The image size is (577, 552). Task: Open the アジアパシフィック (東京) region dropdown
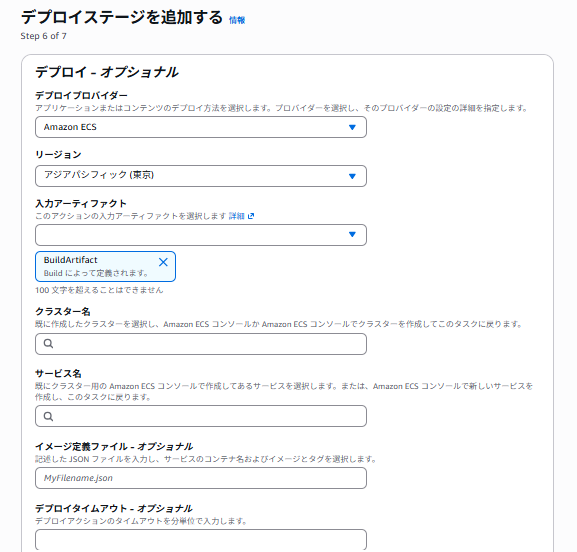[x=201, y=176]
